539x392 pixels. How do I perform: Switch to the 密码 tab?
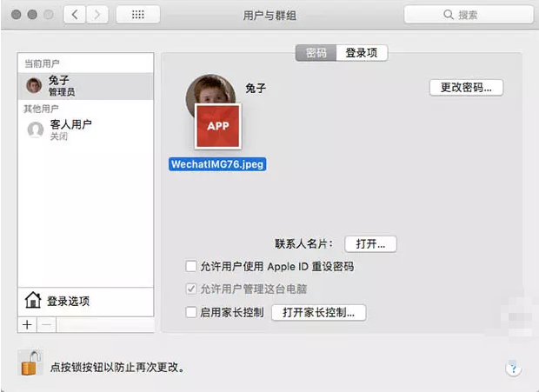[x=316, y=53]
